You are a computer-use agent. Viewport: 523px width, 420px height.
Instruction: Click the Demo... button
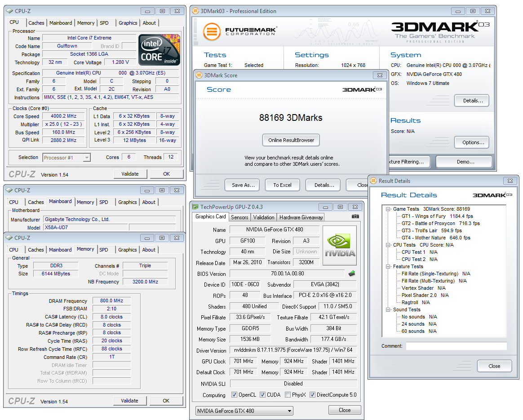coord(464,162)
